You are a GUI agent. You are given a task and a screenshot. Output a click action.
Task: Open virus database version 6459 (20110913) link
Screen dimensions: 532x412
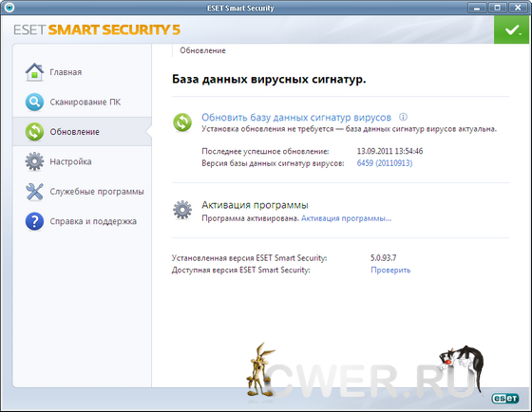385,163
